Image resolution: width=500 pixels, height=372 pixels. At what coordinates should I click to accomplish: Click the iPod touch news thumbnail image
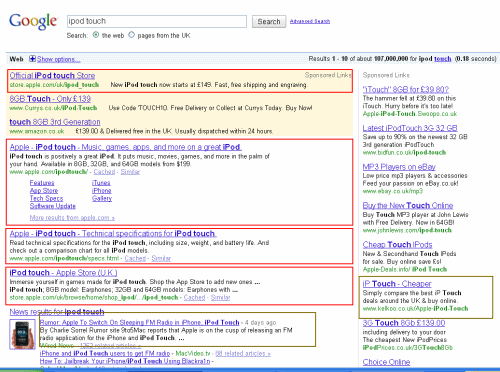click(22, 334)
